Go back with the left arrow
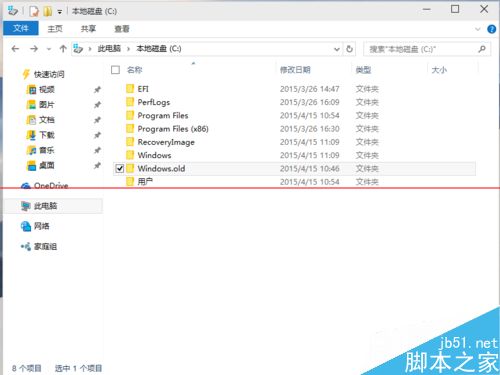Screen dimensions: 500x375 [15, 49]
